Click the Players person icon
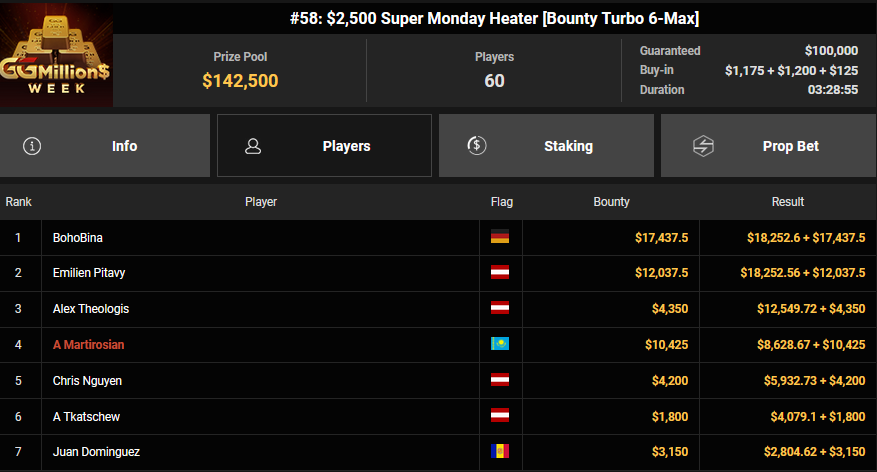The image size is (877, 472). coord(253,146)
